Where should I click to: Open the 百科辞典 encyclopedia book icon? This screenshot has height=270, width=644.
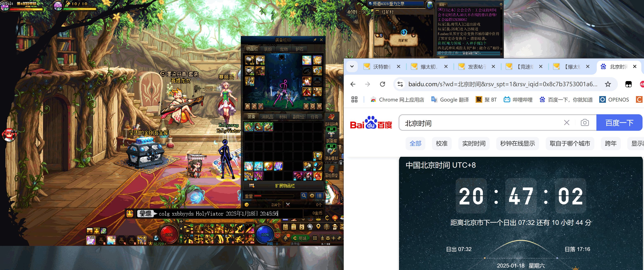tap(332, 117)
